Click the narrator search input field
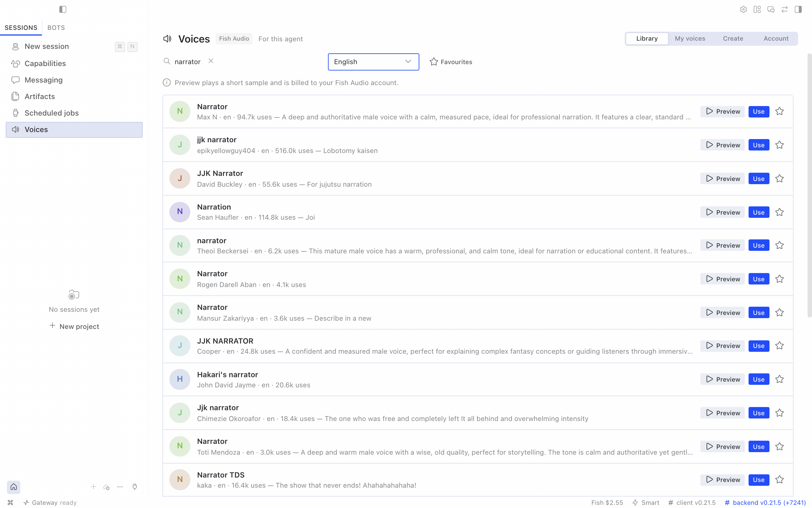The height and width of the screenshot is (508, 812). coord(188,62)
